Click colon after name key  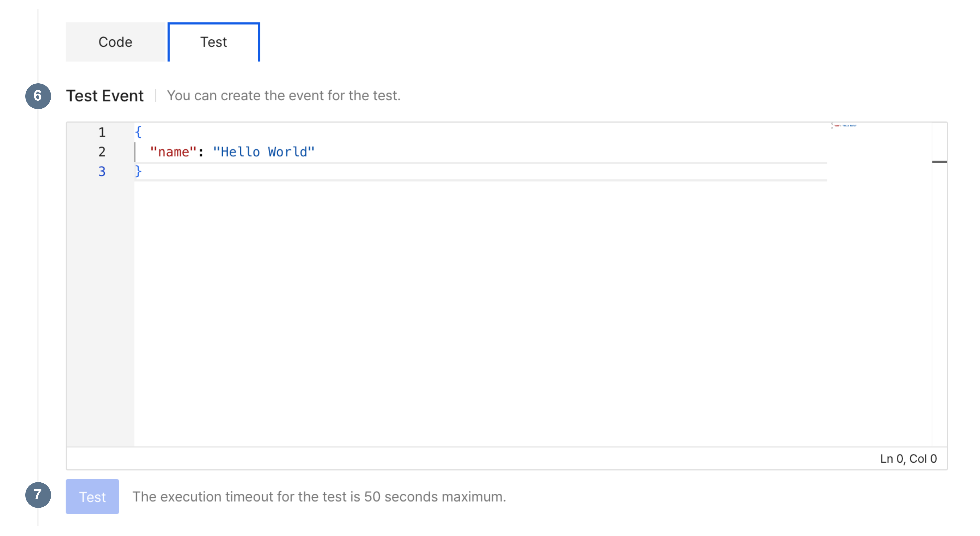pyautogui.click(x=201, y=153)
